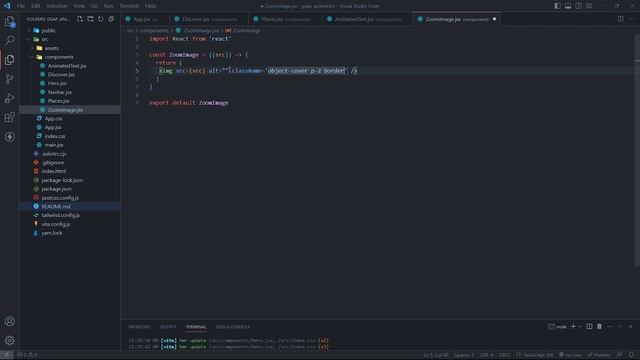Click the Ln, Col cursor position indicator
640x360 pixels.
(x=436, y=355)
